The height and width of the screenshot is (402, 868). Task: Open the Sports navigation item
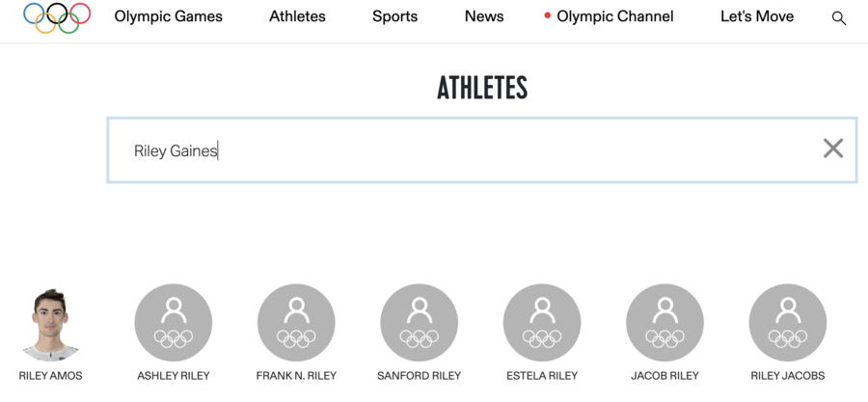[x=395, y=16]
